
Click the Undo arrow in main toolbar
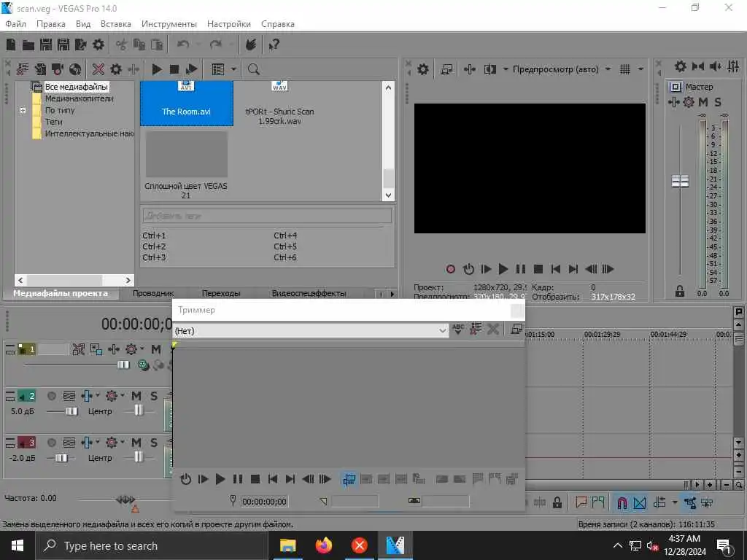pyautogui.click(x=183, y=44)
